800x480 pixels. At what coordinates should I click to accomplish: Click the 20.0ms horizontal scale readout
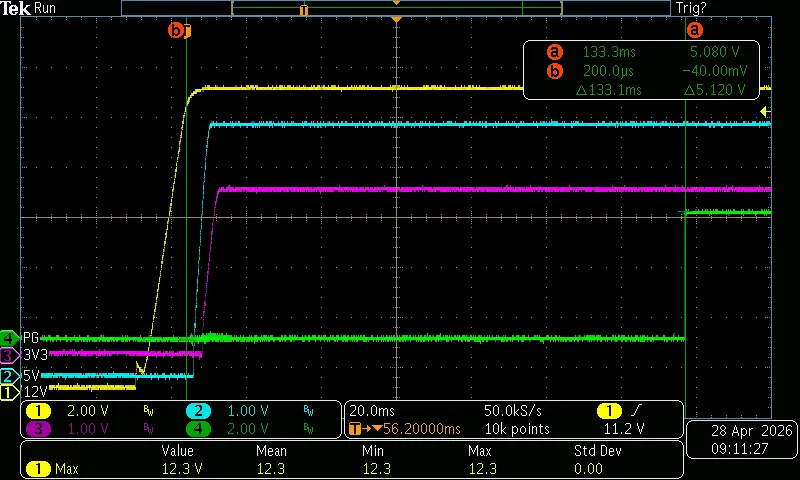coord(372,411)
